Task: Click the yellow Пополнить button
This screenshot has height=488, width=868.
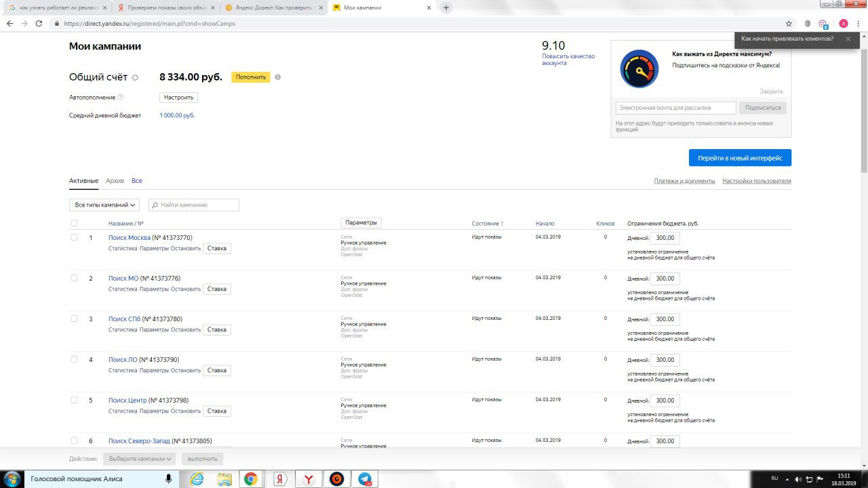Action: click(x=251, y=77)
